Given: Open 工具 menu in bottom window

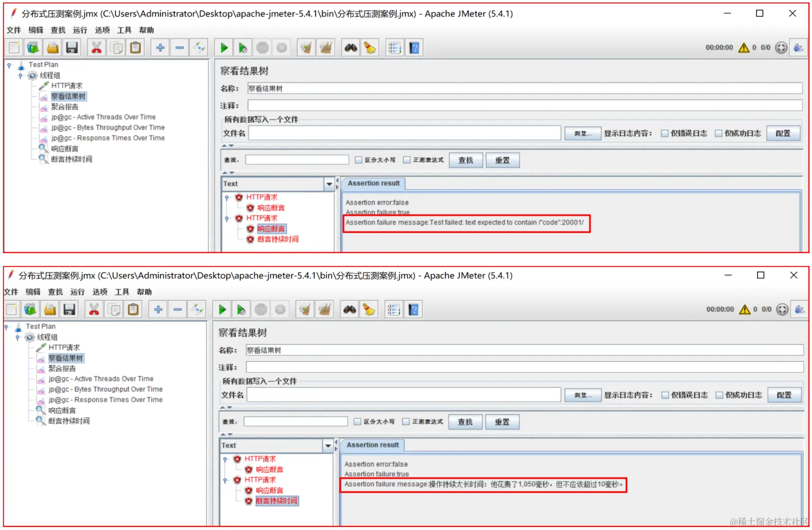Looking at the screenshot, I should tap(122, 292).
